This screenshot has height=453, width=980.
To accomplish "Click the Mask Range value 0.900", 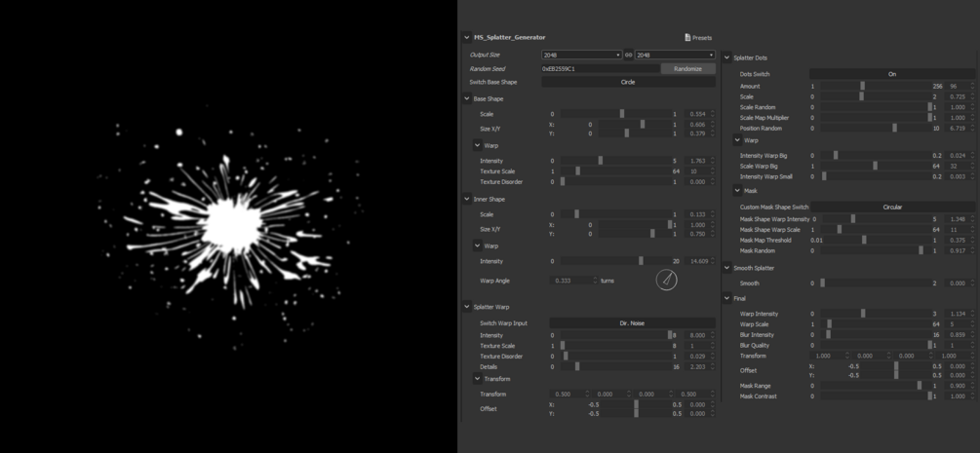I will [x=957, y=386].
